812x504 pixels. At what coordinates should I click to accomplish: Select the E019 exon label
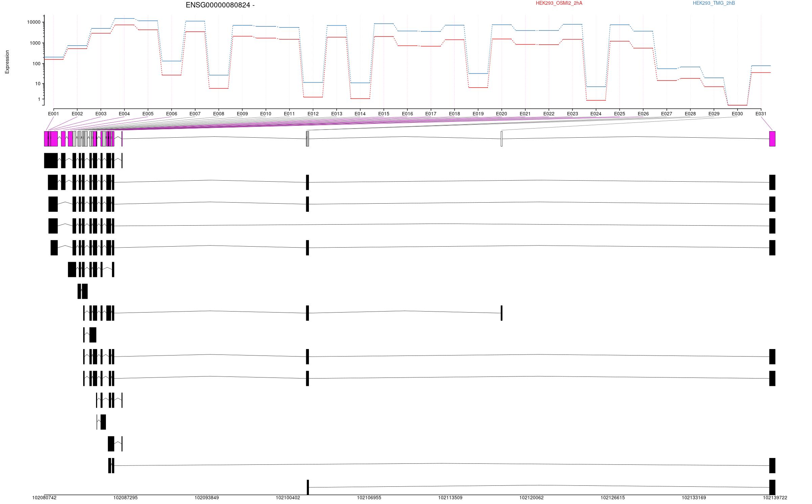(478, 114)
